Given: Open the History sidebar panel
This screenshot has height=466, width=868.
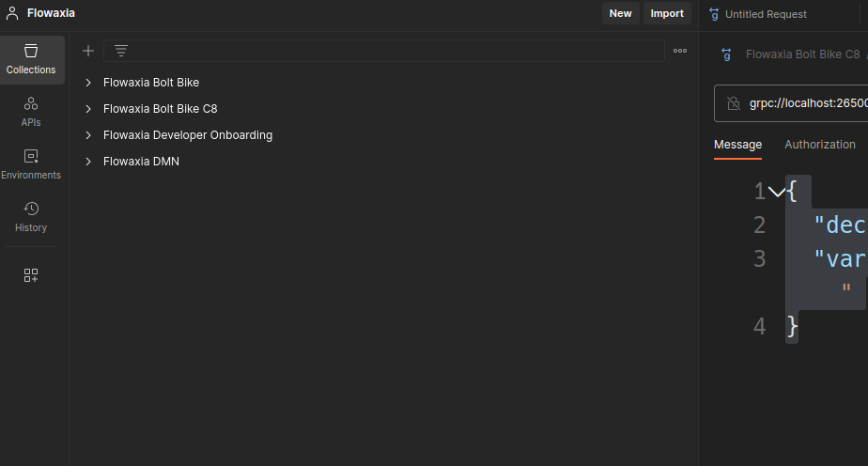Looking at the screenshot, I should pos(31,216).
